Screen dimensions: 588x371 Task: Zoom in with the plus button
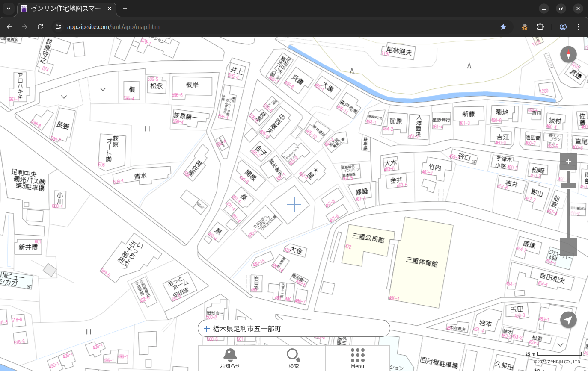568,162
